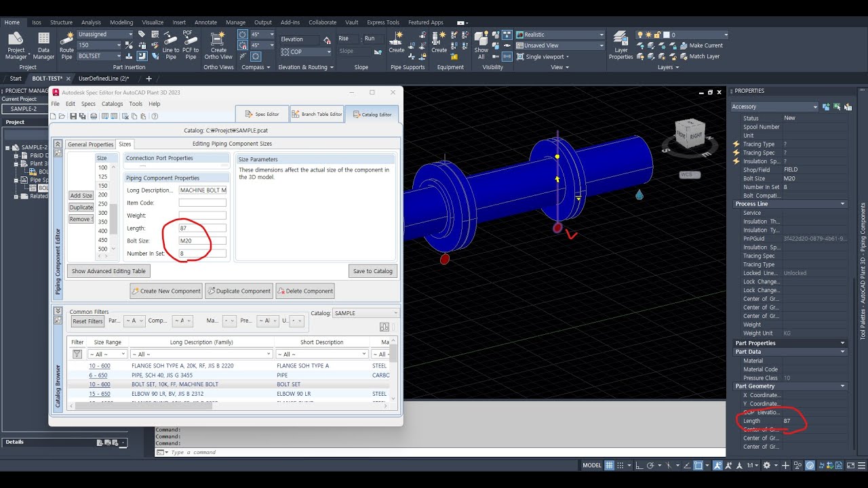Toggle quick select icon in Properties palette

tap(848, 106)
